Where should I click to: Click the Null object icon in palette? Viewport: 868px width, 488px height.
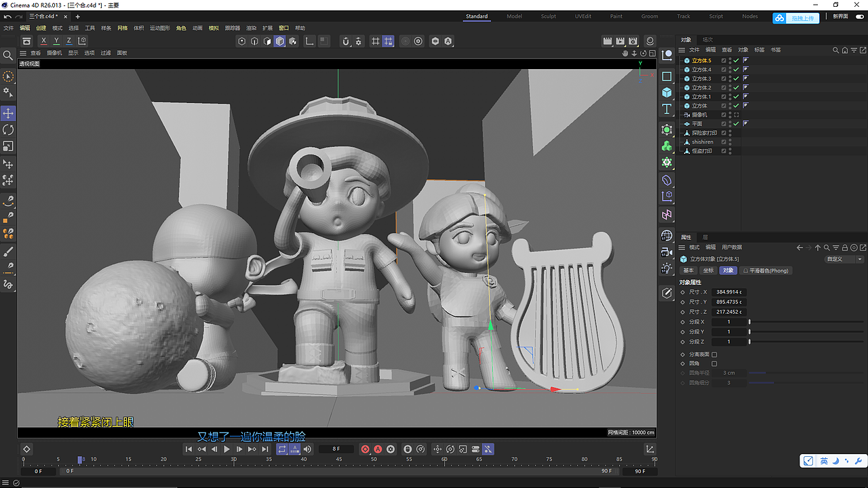click(x=667, y=55)
